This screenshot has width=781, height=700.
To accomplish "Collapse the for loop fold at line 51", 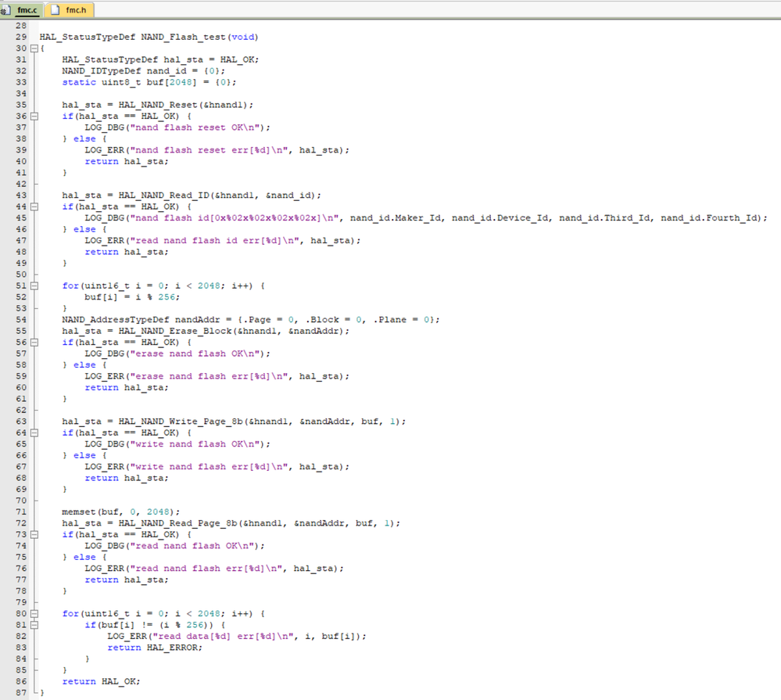I will point(33,285).
